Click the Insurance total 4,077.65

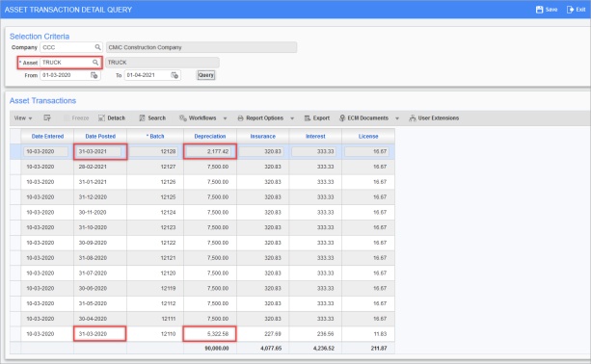coord(271,349)
